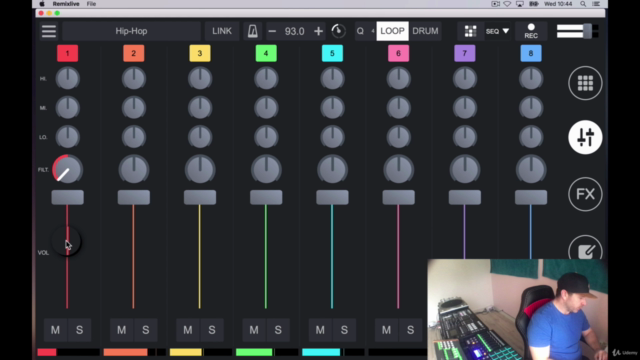Click channel 7 volume fader handle
Viewport: 640px width, 360px height.
coord(464,198)
